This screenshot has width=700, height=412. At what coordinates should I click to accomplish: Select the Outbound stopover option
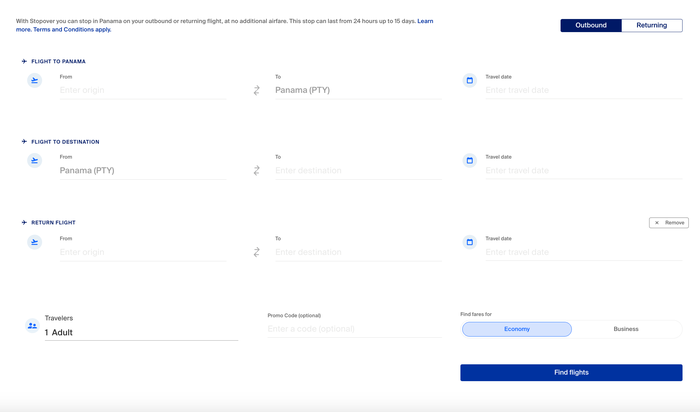pyautogui.click(x=591, y=25)
